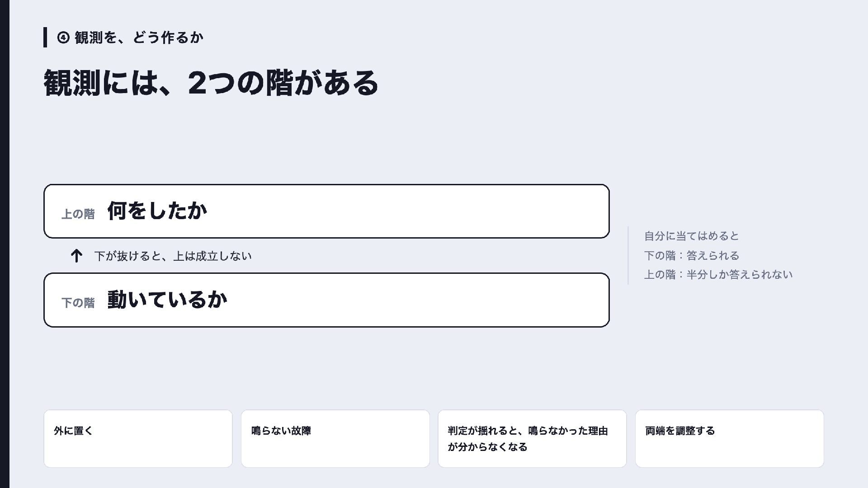Click the 下の階 label inside lower box
This screenshot has width=868, height=488.
tap(78, 303)
